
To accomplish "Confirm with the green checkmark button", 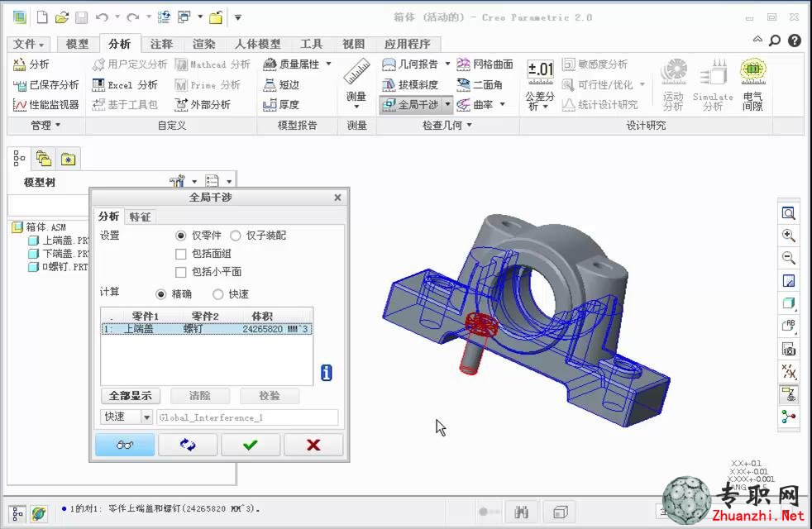I will coord(251,445).
